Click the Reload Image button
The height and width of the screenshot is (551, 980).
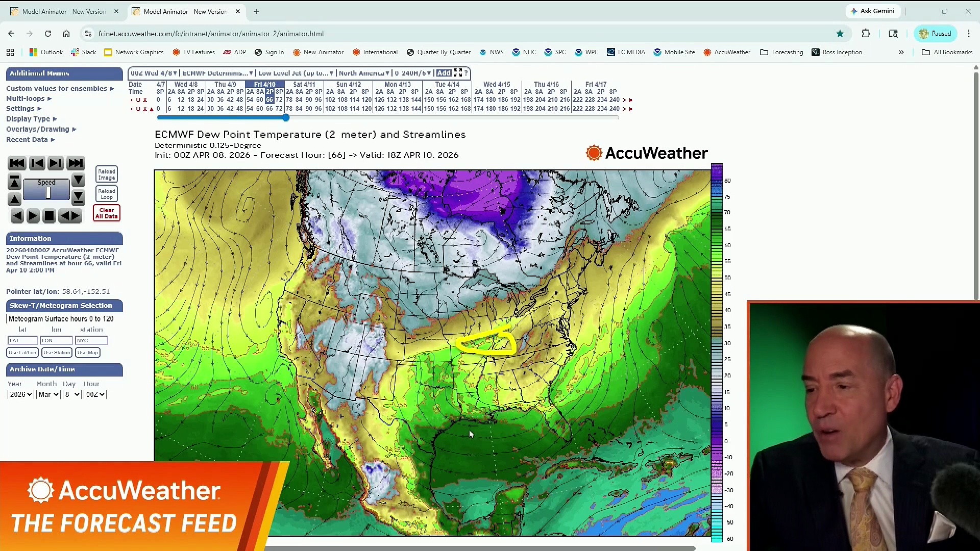pyautogui.click(x=107, y=174)
